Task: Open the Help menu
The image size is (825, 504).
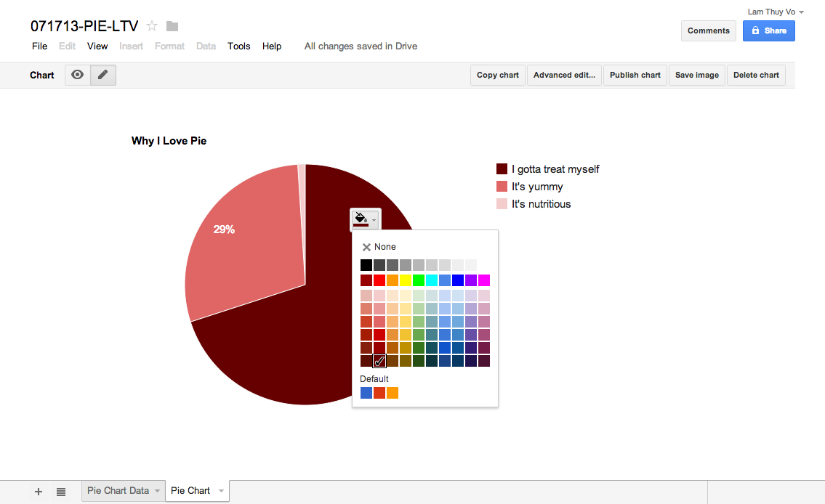Action: [x=272, y=46]
